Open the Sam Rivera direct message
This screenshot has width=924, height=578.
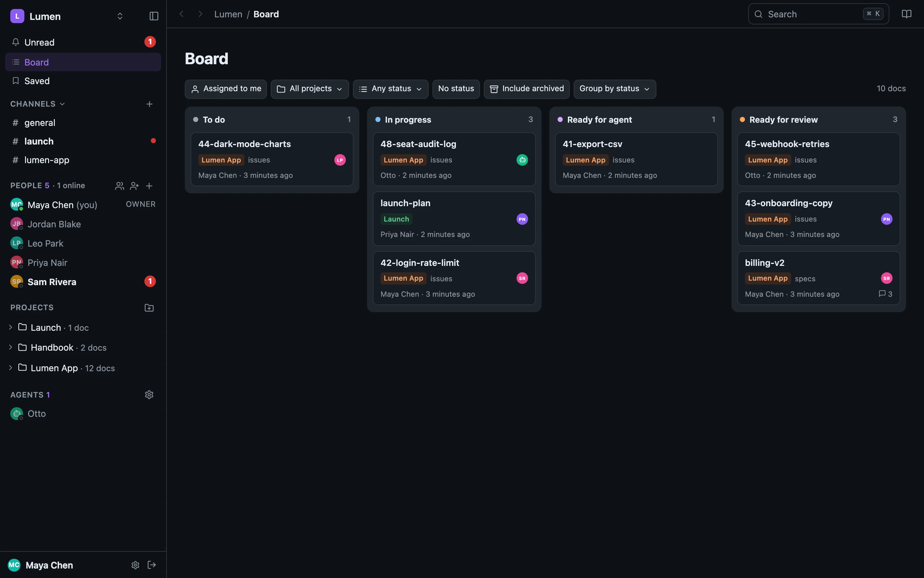click(x=83, y=282)
